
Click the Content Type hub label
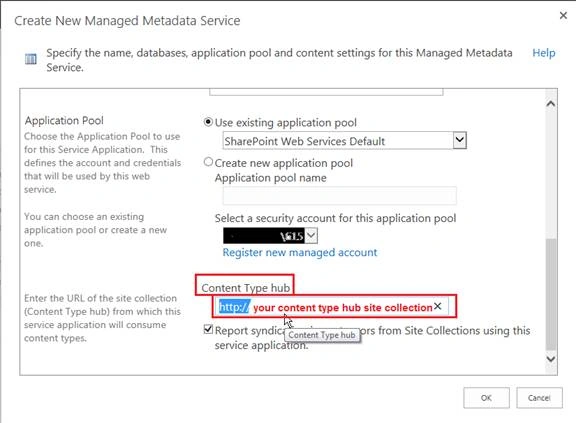(x=245, y=288)
